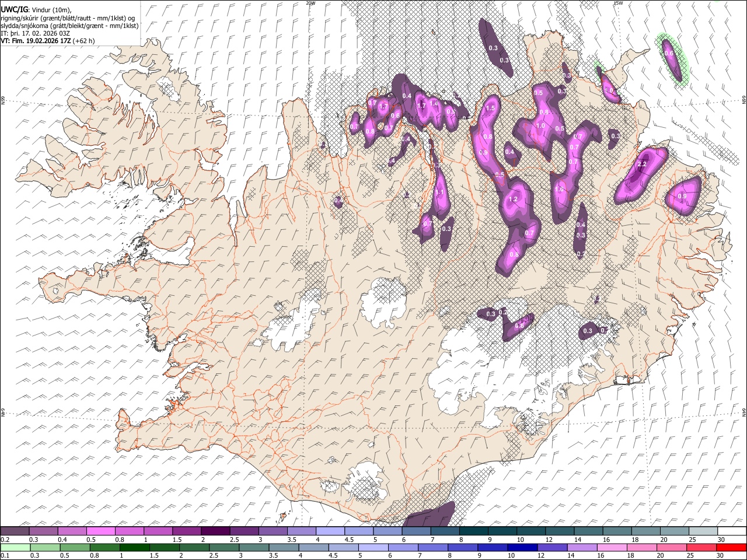Click the swatch between 7 and 8 on the lower scale
Viewport: 747px width, 560px height.
[x=432, y=547]
